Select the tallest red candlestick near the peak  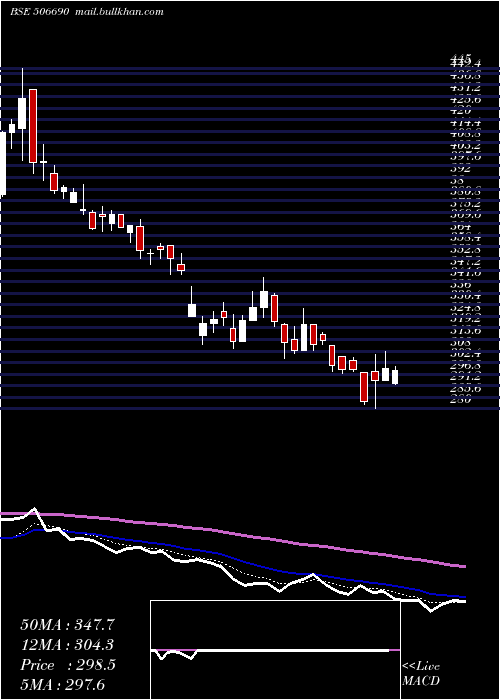click(33, 126)
